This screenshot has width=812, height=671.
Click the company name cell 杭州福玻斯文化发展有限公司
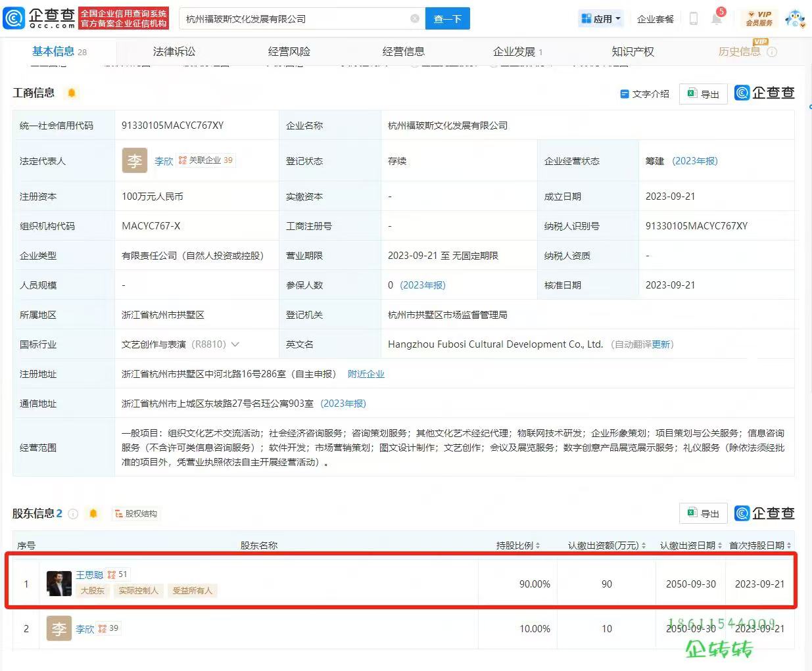point(448,126)
